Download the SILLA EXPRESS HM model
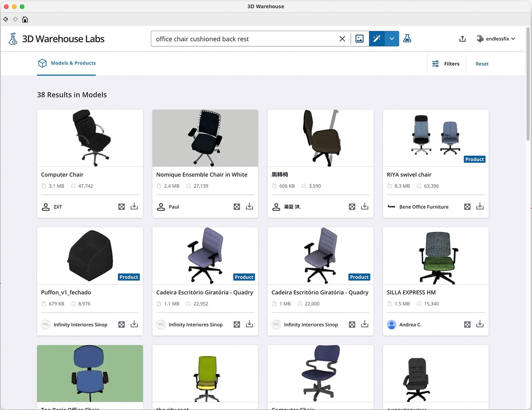Screen dimensions: 532x410 click(x=480, y=324)
